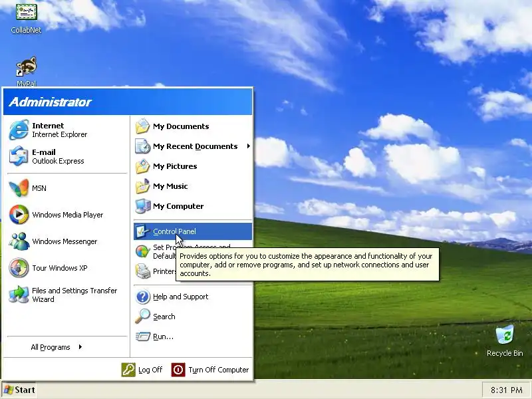Click the 8:31 PM taskbar clock

click(x=507, y=390)
